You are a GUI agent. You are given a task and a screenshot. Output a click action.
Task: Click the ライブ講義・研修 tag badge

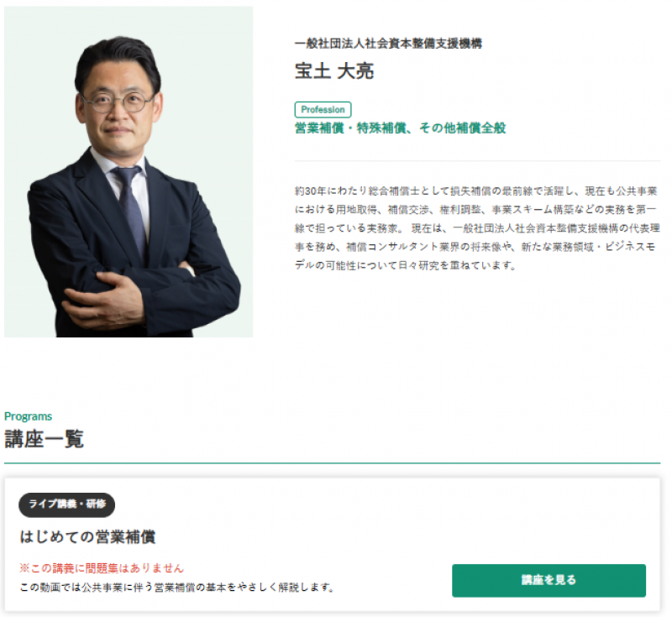67,505
